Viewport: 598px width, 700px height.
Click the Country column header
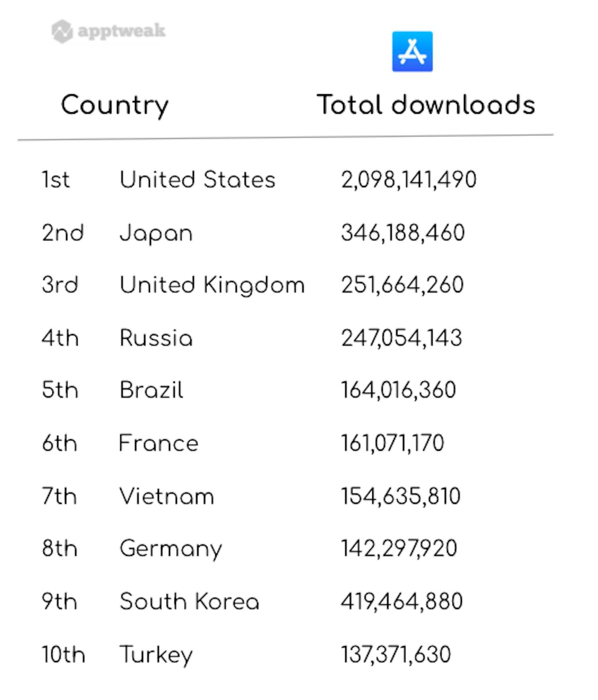115,105
